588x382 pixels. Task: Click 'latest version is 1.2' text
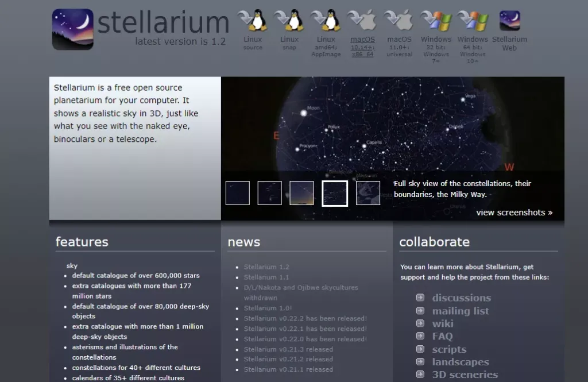click(180, 41)
